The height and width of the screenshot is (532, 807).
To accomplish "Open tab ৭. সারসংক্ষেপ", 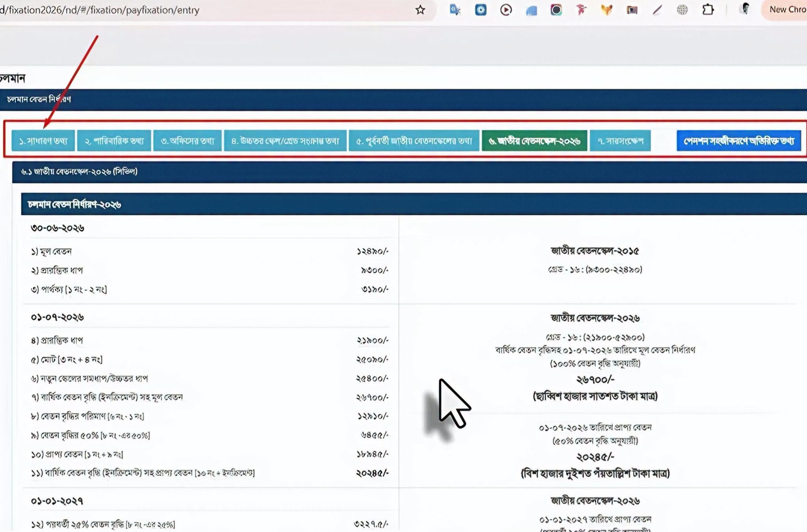I will point(620,141).
